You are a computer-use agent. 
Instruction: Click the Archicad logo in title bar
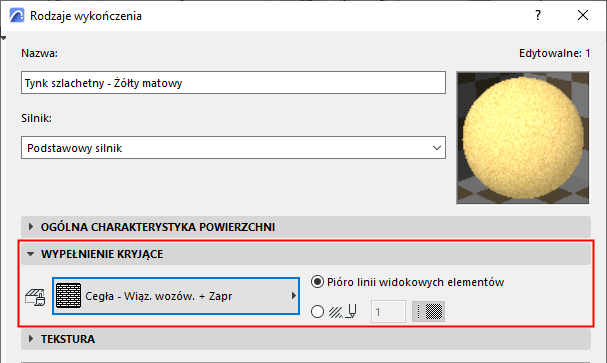pyautogui.click(x=17, y=15)
